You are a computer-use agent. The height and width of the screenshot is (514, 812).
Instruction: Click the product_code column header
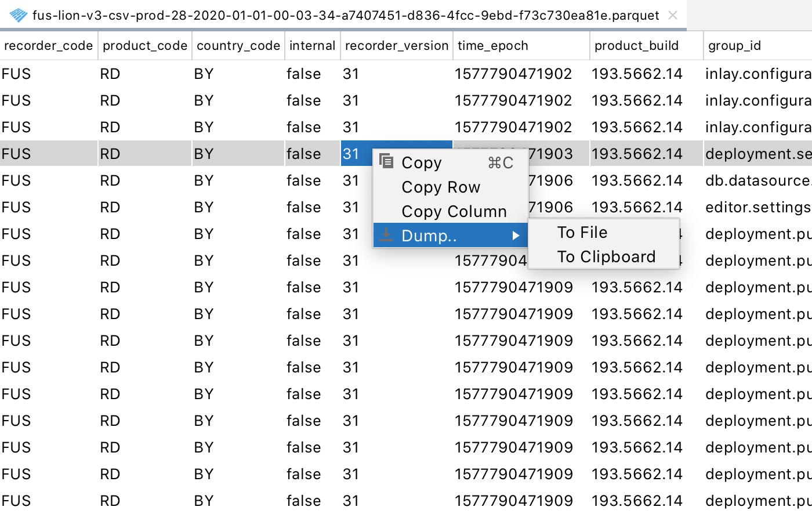tap(145, 46)
